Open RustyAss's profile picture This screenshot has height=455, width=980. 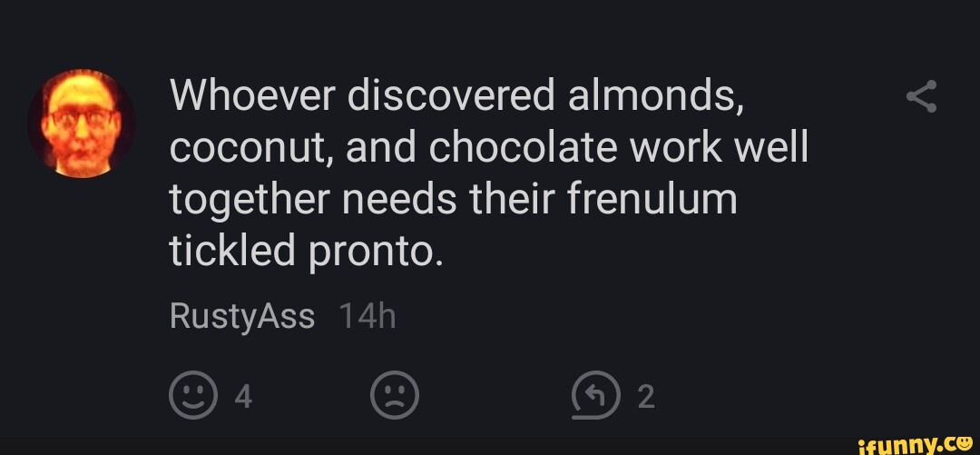pyautogui.click(x=82, y=123)
